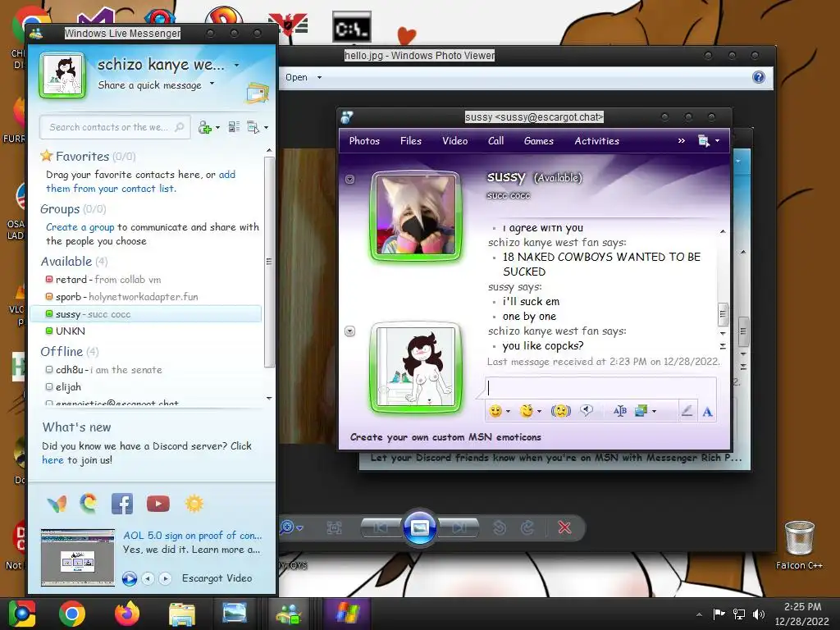The height and width of the screenshot is (630, 840).
Task: Open the email inbox icon in Messenger
Action: click(258, 93)
